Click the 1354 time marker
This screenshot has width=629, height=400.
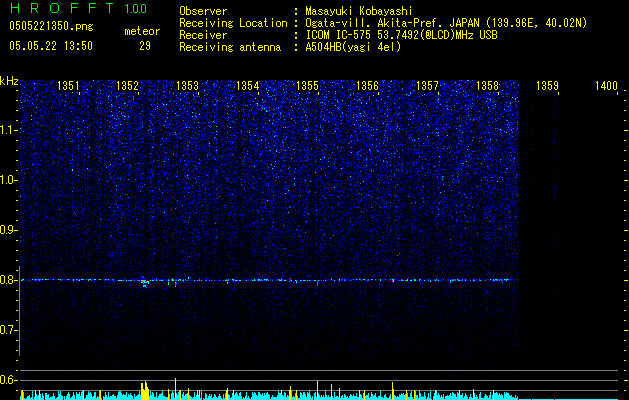click(x=248, y=86)
